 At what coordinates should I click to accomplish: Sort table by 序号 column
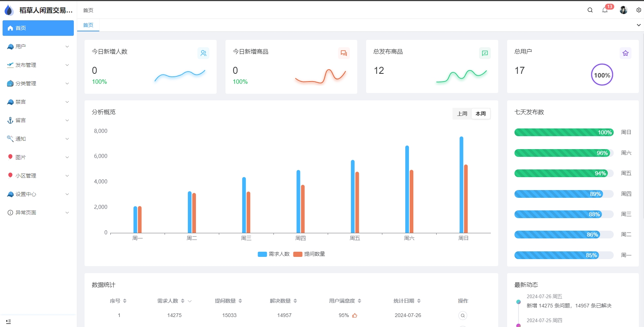pyautogui.click(x=125, y=301)
